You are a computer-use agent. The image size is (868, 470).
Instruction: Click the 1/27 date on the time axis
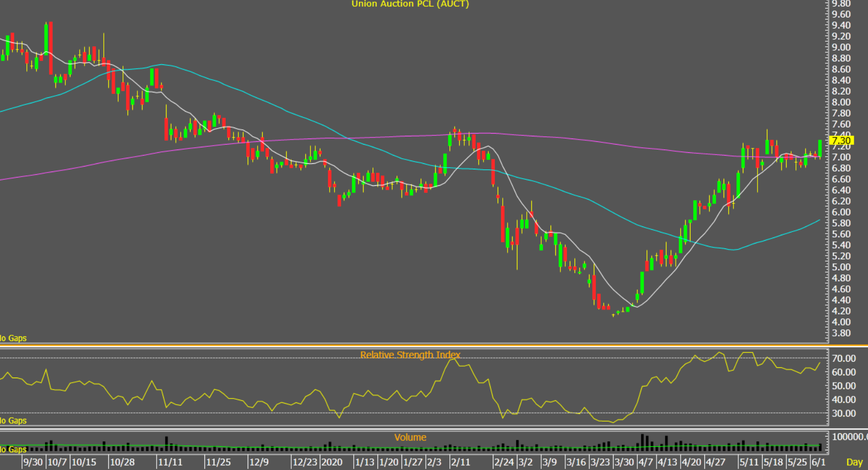tap(413, 462)
